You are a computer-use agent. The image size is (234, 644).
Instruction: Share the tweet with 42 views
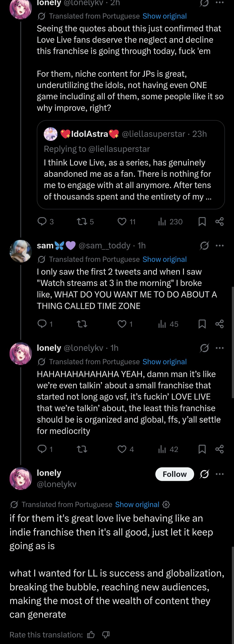tap(219, 449)
